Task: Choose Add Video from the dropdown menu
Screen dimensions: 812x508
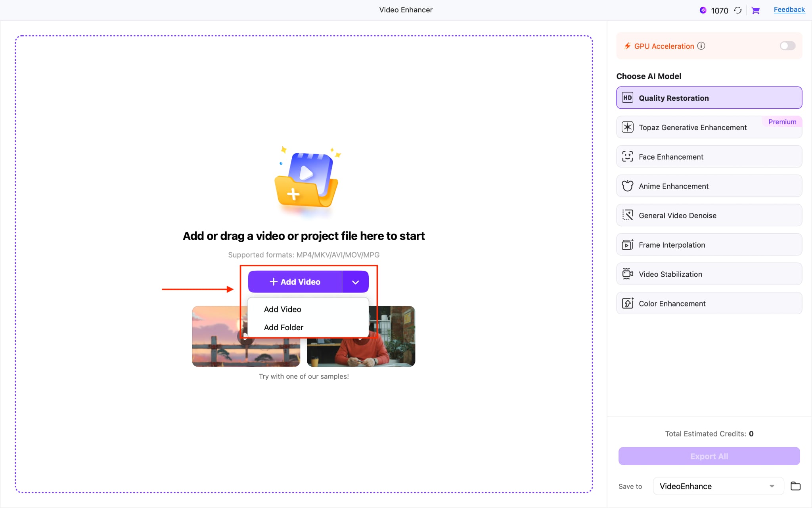Action: [x=282, y=309]
